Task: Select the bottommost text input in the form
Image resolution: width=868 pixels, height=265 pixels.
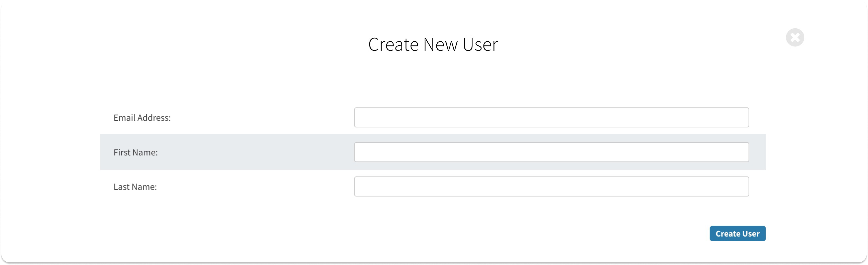Action: [551, 187]
